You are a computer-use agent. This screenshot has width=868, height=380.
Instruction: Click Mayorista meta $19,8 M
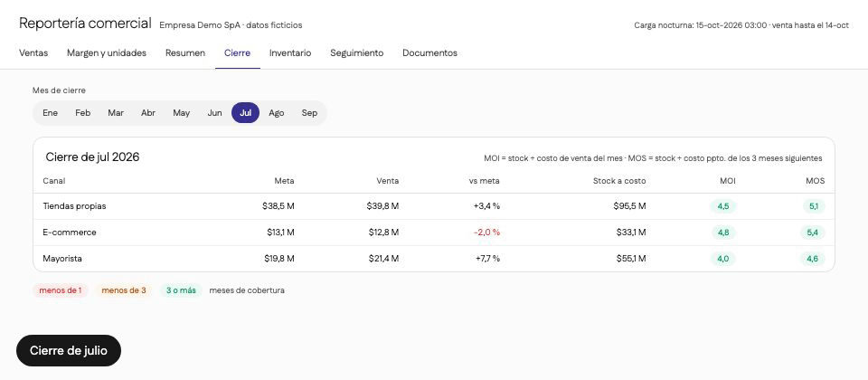278,259
